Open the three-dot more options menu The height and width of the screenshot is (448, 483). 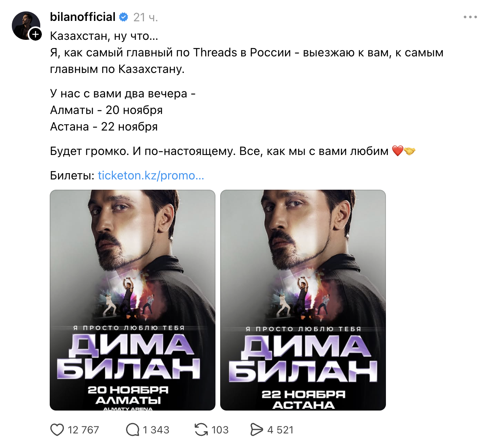[x=470, y=17]
